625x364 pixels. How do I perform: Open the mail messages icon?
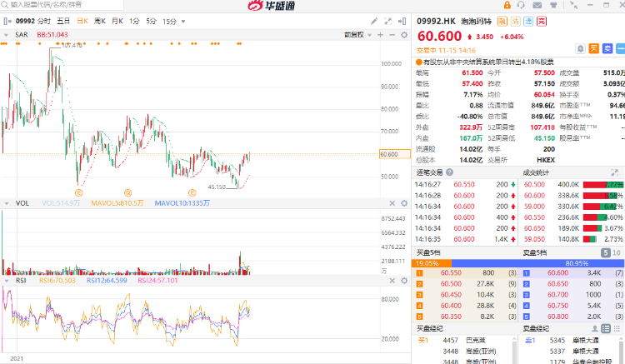537,5
